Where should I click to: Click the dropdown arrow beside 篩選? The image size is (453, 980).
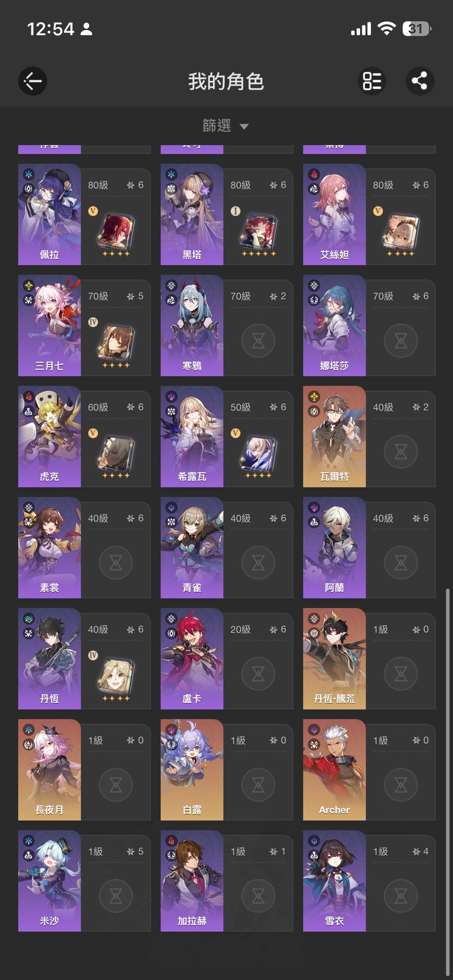[x=244, y=127]
